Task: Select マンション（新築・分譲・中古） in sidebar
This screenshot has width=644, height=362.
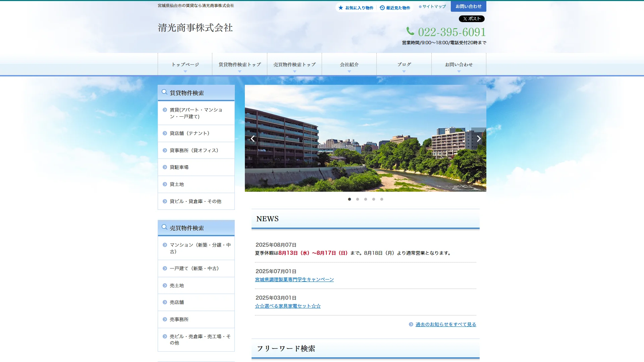Action: pos(196,248)
